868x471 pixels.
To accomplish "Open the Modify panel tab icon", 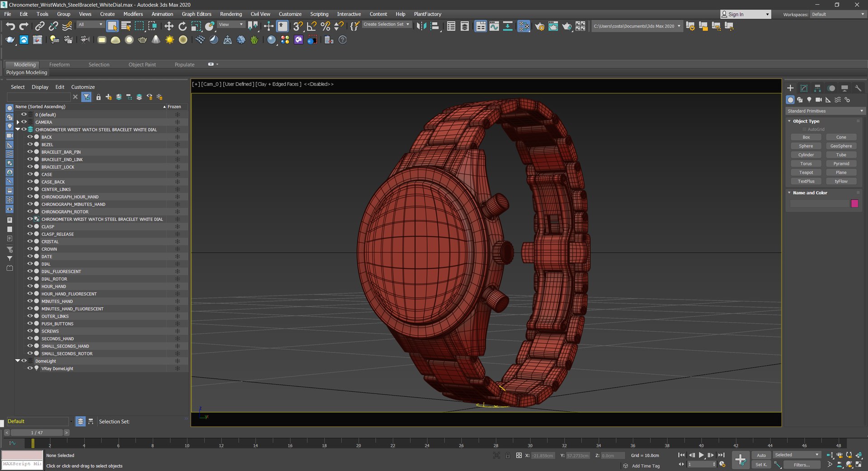I will (804, 88).
